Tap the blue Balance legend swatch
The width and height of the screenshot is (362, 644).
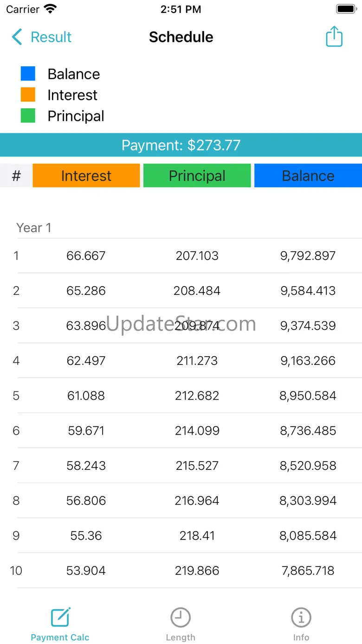pyautogui.click(x=28, y=74)
